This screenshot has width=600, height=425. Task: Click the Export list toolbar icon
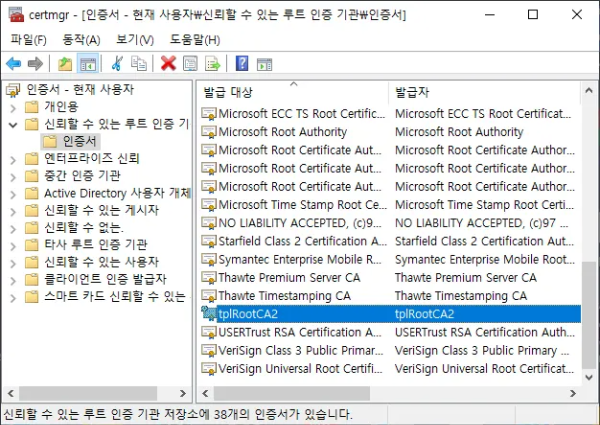[212, 64]
